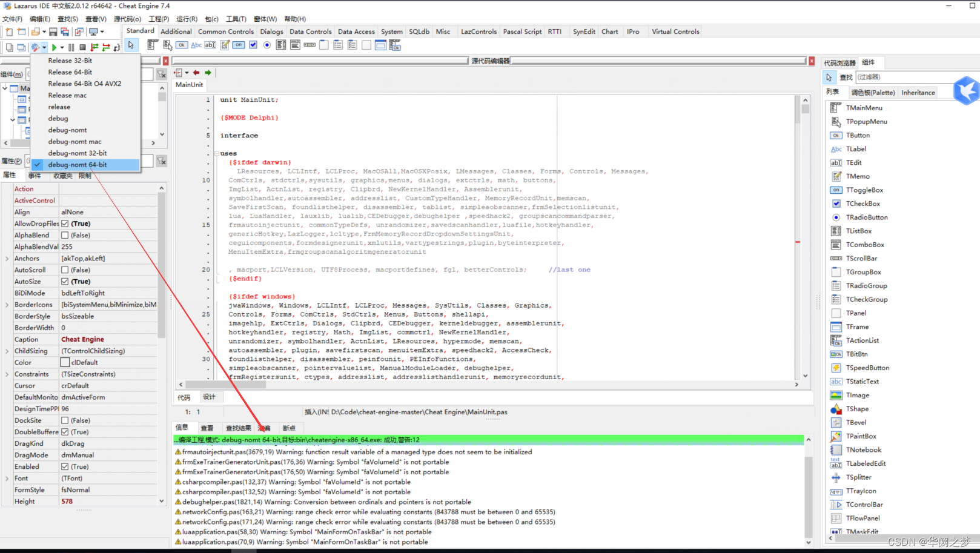The width and height of the screenshot is (980, 553).
Task: Open the Open-file dropdown arrow
Action: [44, 31]
